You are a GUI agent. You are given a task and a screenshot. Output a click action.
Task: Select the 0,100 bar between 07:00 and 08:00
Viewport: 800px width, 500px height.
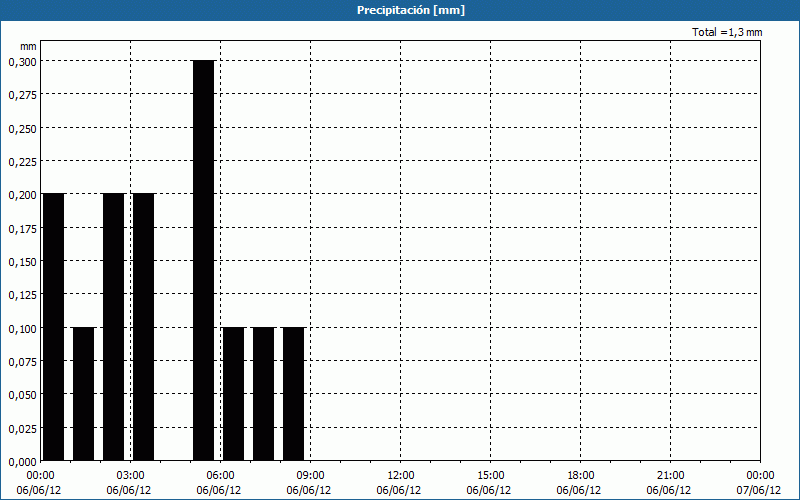coord(264,394)
